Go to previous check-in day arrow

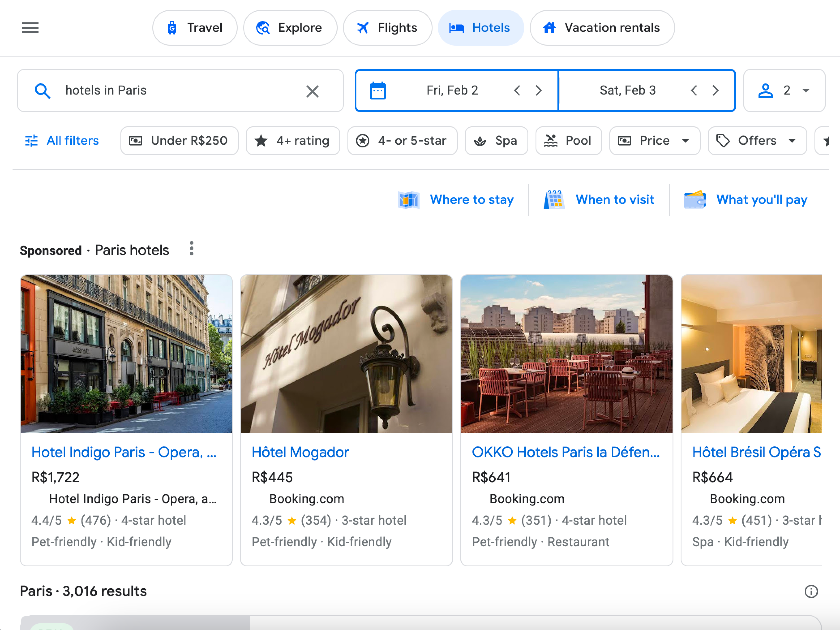pos(517,91)
